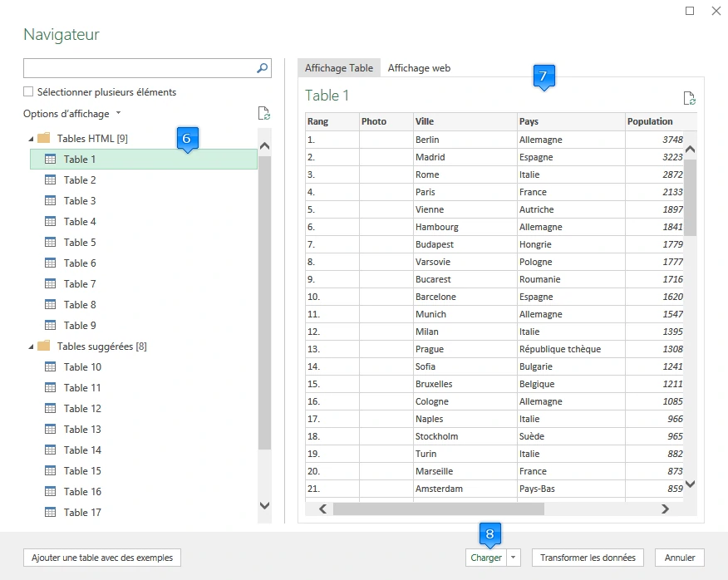This screenshot has height=580, width=728.
Task: Click in the table search input field
Action: [x=137, y=69]
